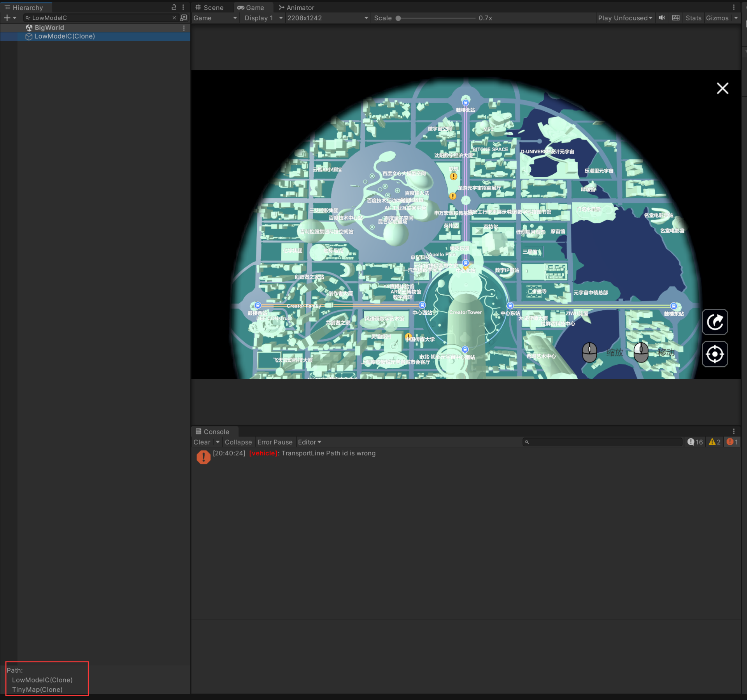The image size is (747, 700).
Task: Mute game audio with speaker icon
Action: (662, 18)
